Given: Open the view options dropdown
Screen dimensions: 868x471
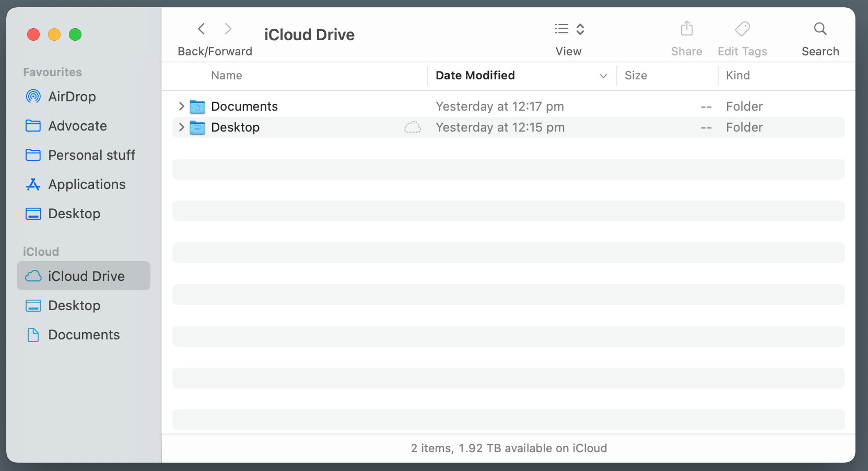Looking at the screenshot, I should click(580, 29).
